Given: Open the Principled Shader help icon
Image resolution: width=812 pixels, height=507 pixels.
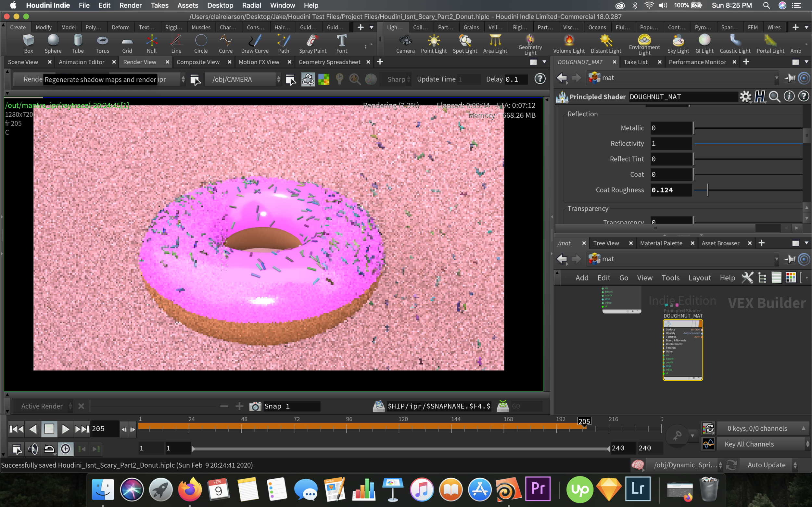Looking at the screenshot, I should [804, 97].
